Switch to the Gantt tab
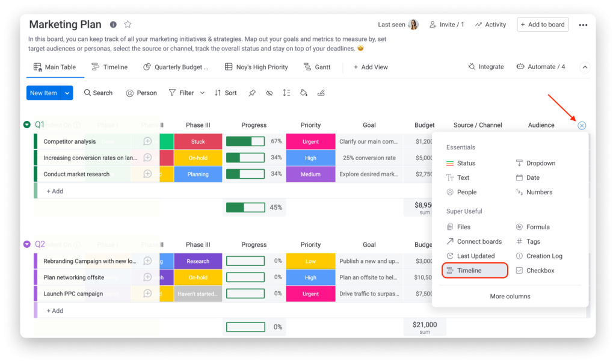 click(318, 67)
